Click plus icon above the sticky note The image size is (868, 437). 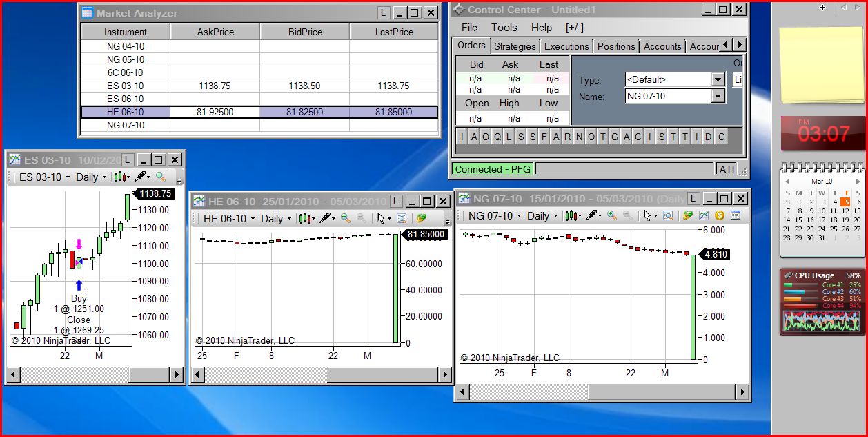[x=822, y=8]
